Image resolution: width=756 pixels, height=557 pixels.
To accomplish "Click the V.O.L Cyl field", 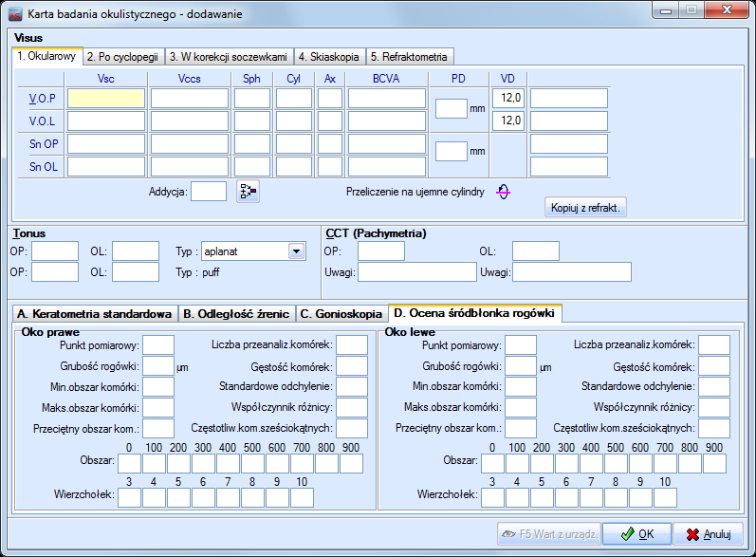I will click(x=294, y=121).
